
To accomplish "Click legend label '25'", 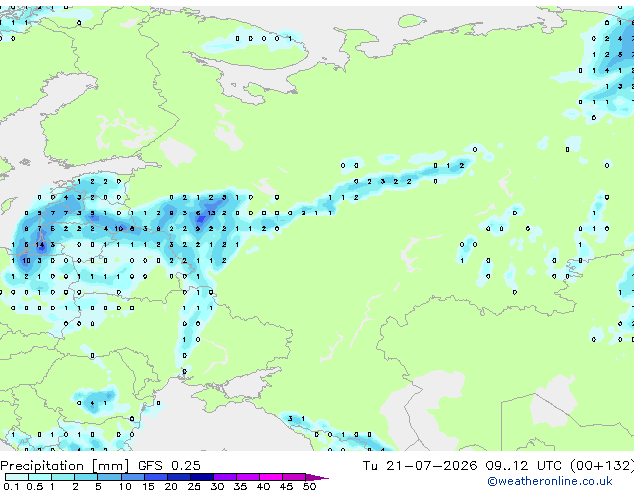I will pyautogui.click(x=194, y=486).
